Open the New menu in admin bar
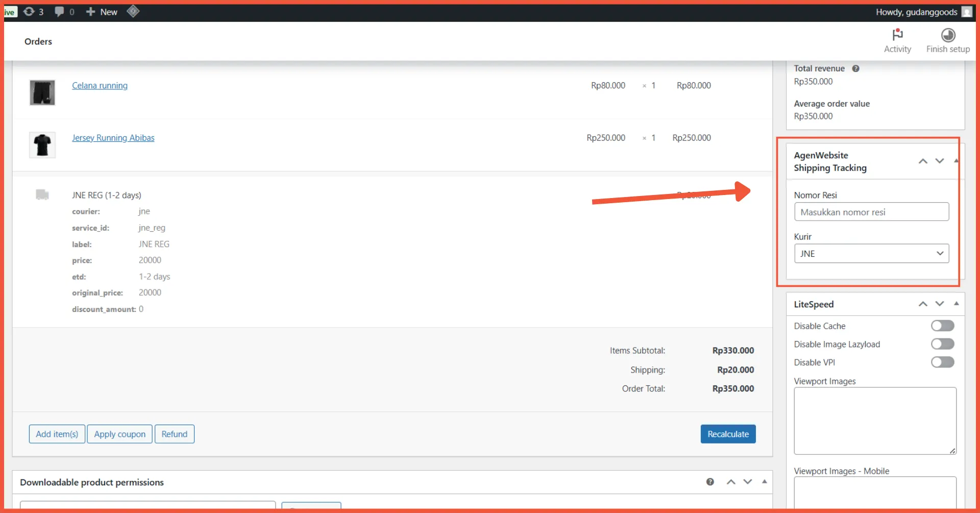 click(x=102, y=12)
